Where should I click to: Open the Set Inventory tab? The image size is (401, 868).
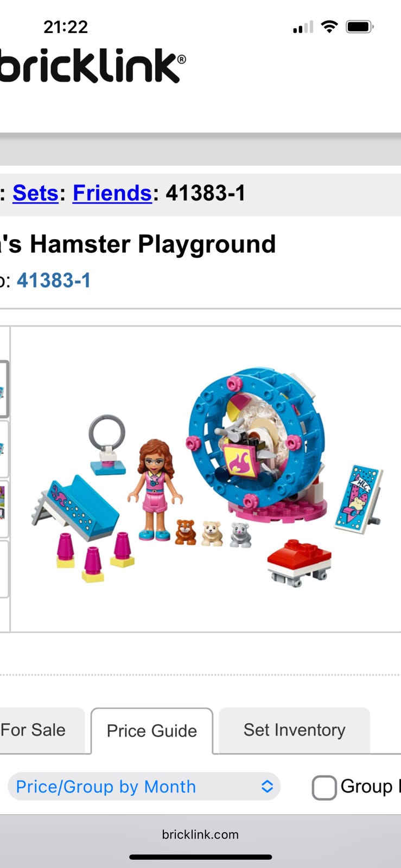click(x=294, y=730)
